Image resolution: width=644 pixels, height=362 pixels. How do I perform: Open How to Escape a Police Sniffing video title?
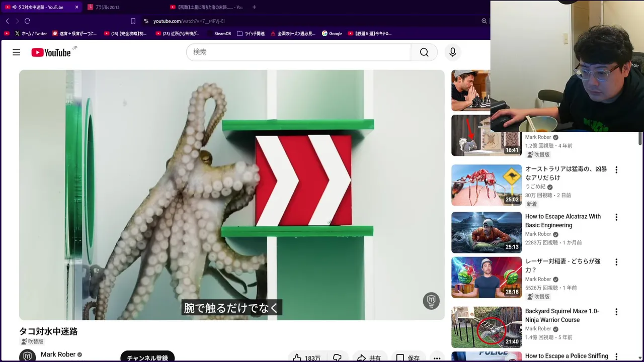tap(567, 356)
